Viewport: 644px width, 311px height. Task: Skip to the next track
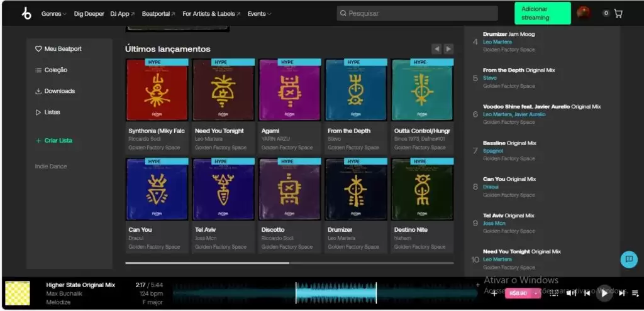[x=622, y=293]
